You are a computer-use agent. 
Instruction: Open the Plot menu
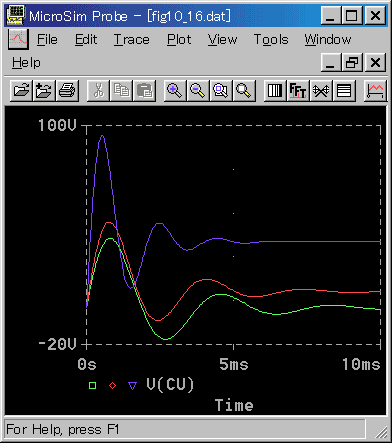coord(179,40)
